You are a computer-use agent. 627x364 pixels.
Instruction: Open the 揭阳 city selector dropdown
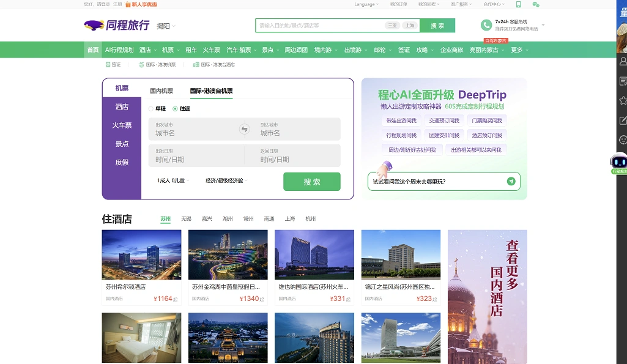pyautogui.click(x=166, y=26)
